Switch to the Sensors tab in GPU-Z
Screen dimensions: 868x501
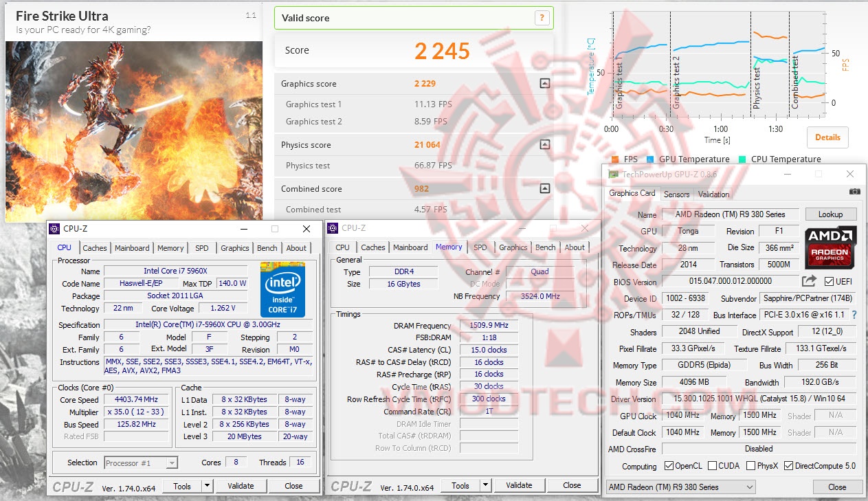tap(676, 194)
